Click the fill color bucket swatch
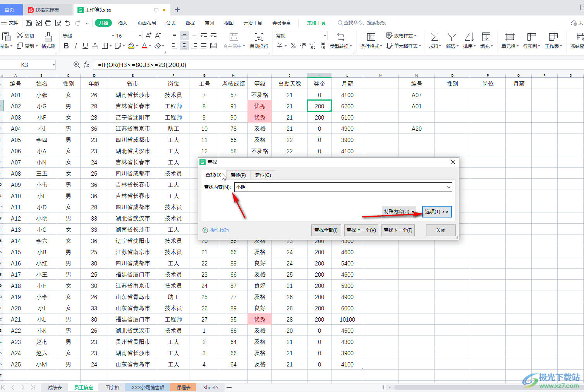This screenshot has height=392, width=584. click(x=131, y=46)
